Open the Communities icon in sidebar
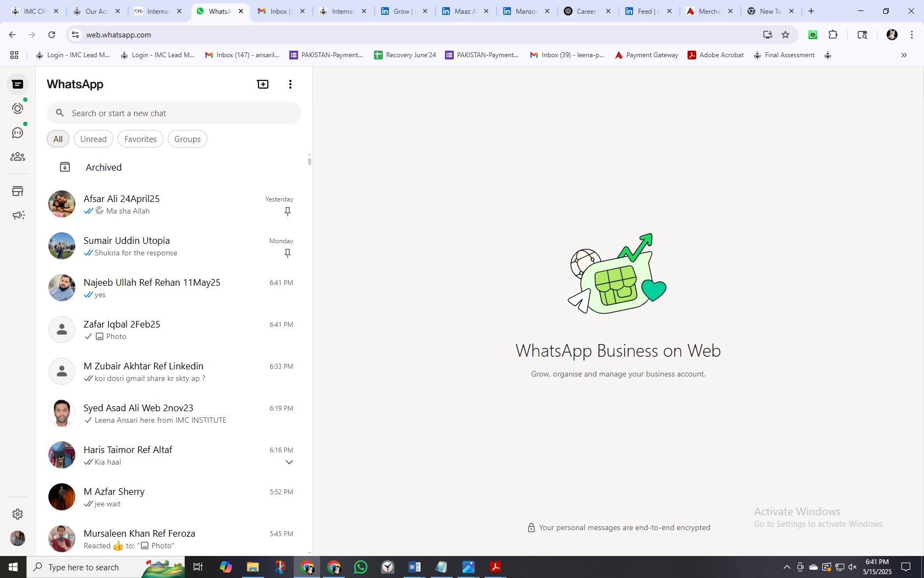Image resolution: width=924 pixels, height=578 pixels. click(x=18, y=157)
